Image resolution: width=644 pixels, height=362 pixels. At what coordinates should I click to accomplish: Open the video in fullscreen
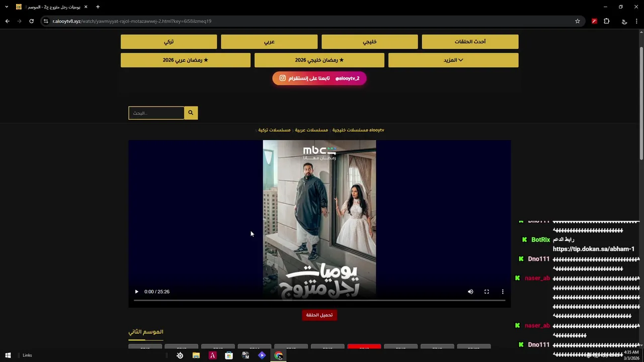(487, 292)
